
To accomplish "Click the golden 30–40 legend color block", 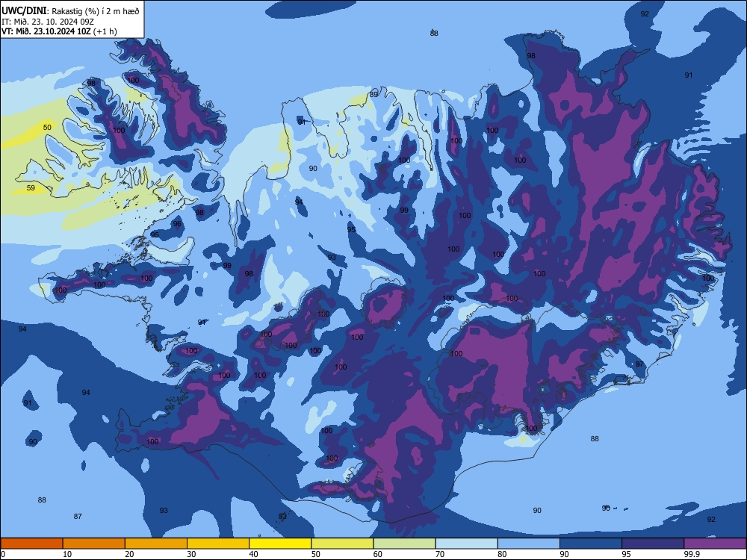I will coord(218,544).
